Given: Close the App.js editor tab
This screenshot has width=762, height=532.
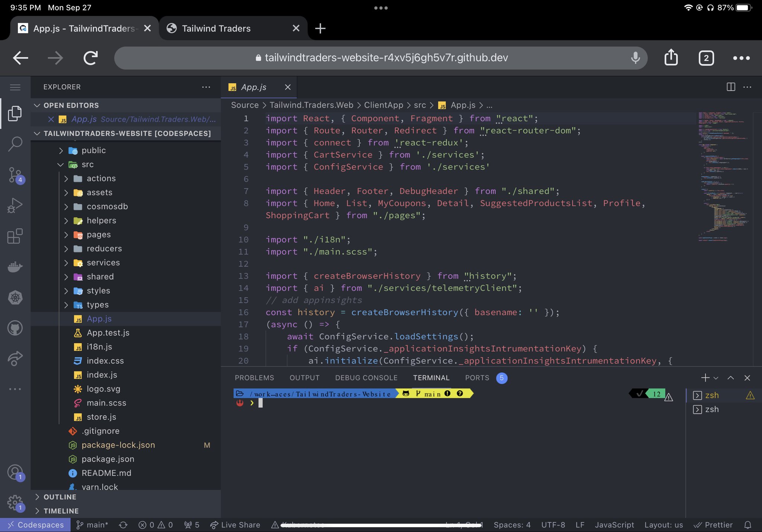Looking at the screenshot, I should 288,87.
